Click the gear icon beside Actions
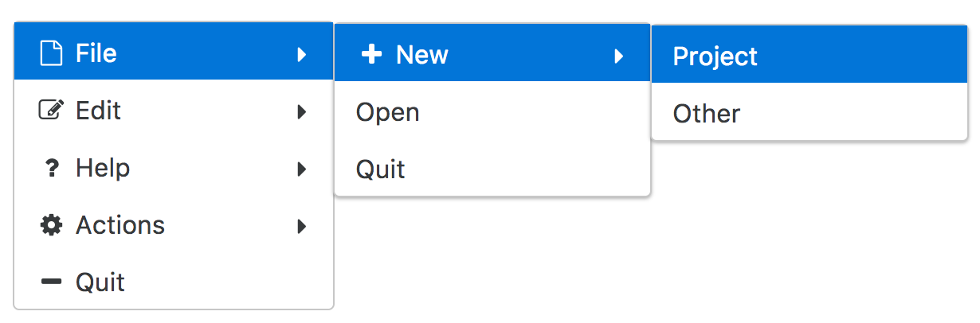The image size is (980, 323). pos(51,225)
